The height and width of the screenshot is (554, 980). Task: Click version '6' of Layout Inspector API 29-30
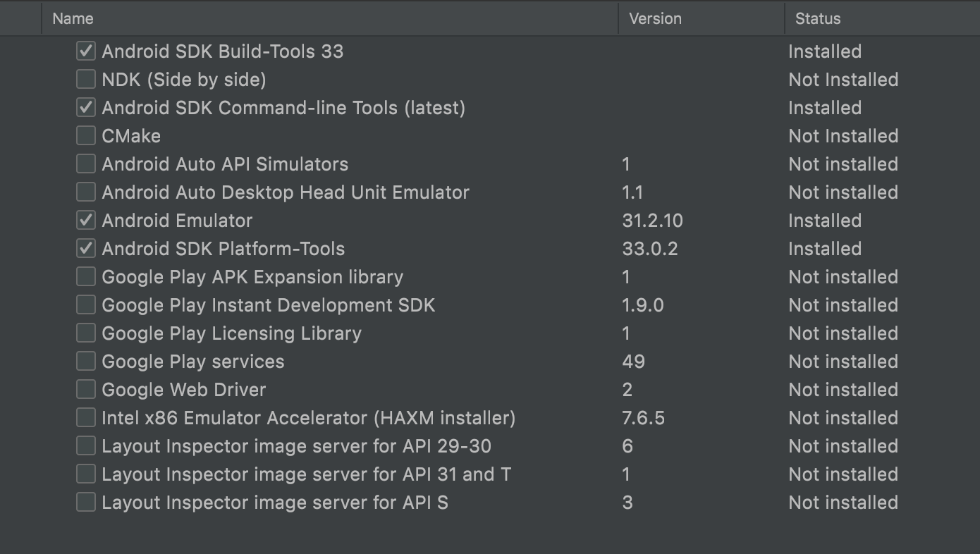(x=627, y=446)
